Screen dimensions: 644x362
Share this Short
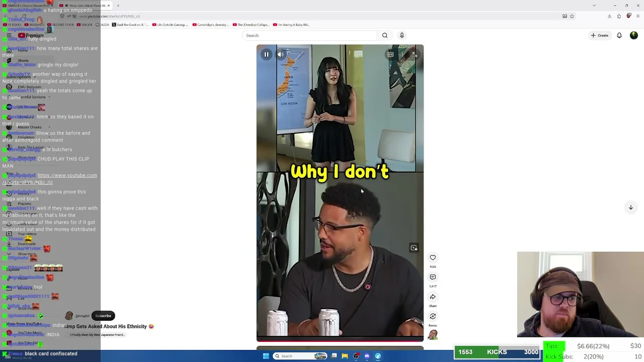(433, 297)
